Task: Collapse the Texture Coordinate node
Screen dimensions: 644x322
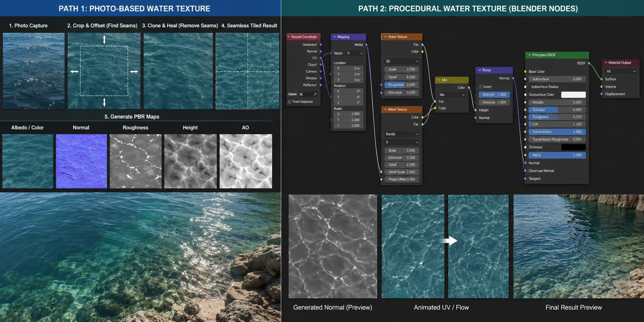Action: pyautogui.click(x=289, y=37)
